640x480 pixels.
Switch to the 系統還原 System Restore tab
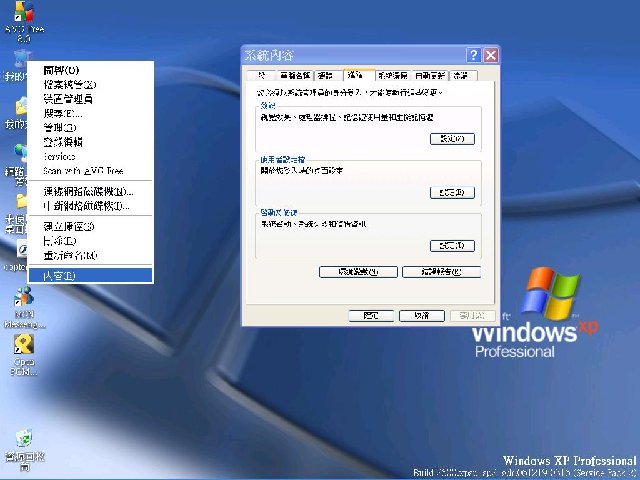(x=393, y=76)
